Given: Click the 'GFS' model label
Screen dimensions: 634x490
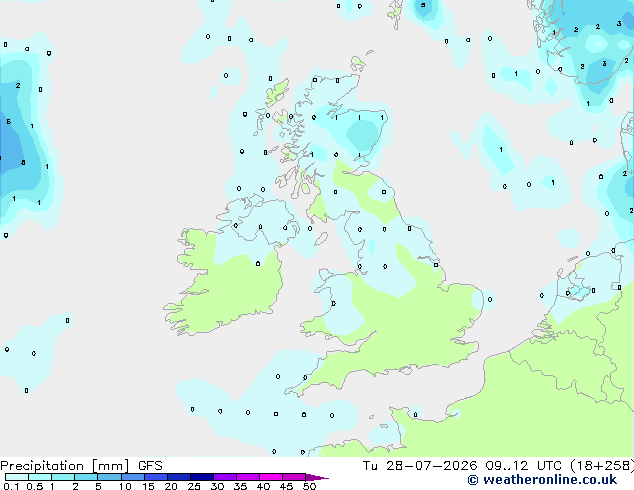Looking at the screenshot, I should (150, 466).
